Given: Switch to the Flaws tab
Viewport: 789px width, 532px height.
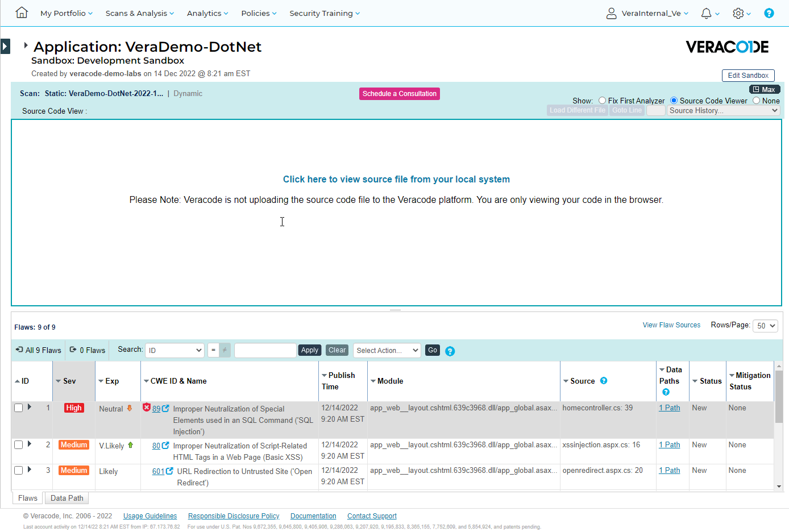Looking at the screenshot, I should 28,498.
